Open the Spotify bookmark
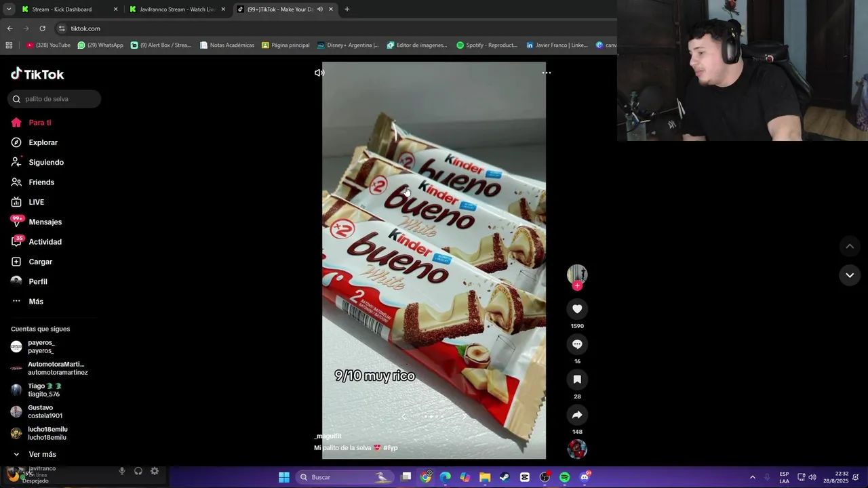The height and width of the screenshot is (488, 868). [x=487, y=45]
